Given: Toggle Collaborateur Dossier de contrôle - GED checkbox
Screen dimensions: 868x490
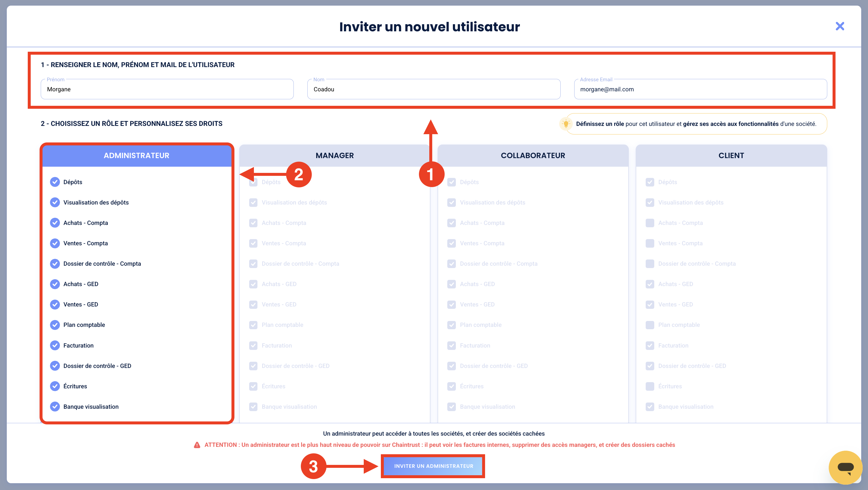Looking at the screenshot, I should pyautogui.click(x=451, y=366).
